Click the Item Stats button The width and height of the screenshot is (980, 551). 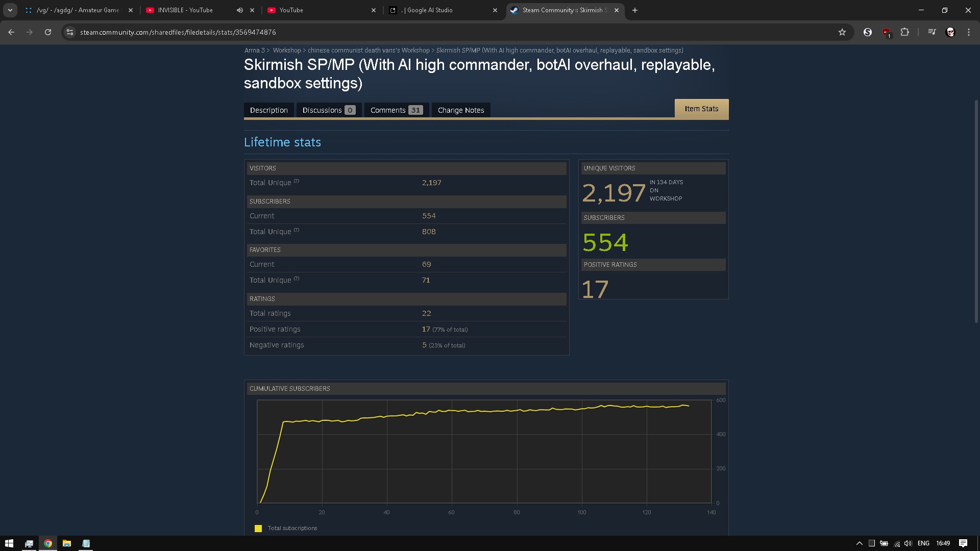[x=701, y=109]
